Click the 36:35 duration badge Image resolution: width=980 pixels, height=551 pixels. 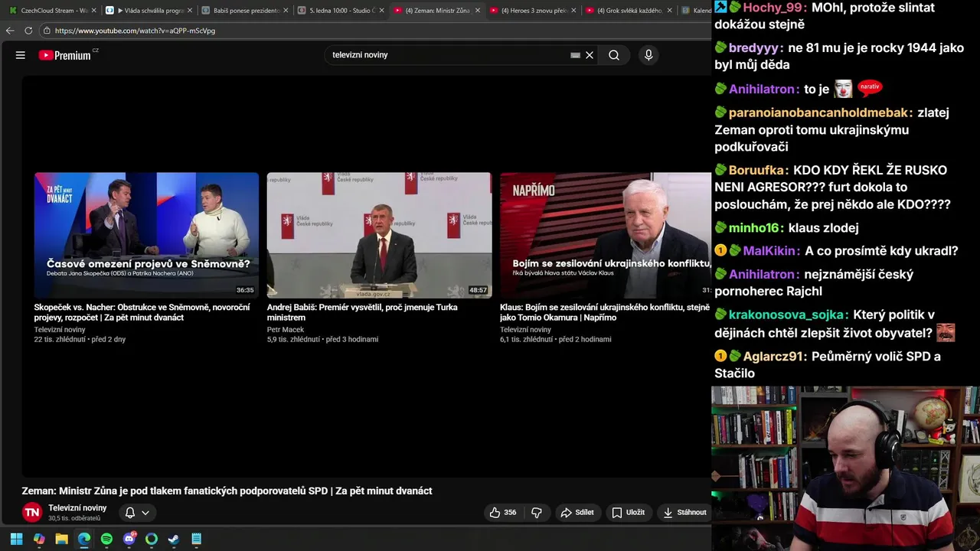pos(245,291)
